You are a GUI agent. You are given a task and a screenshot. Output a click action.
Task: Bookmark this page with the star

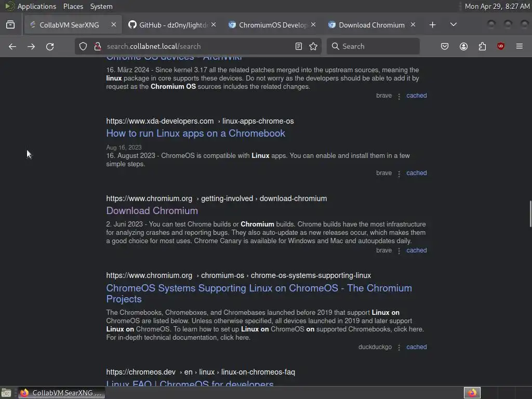pos(313,46)
